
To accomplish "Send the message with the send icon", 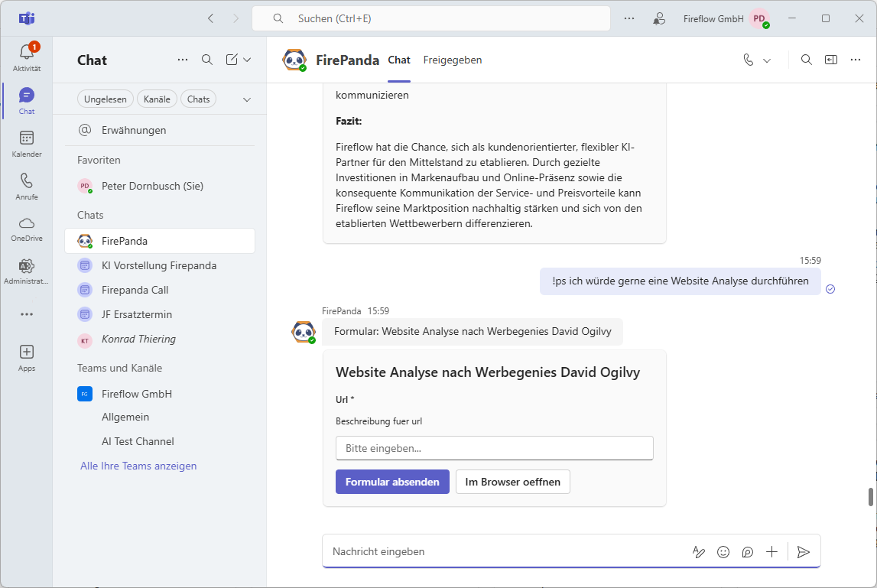I will click(x=804, y=551).
